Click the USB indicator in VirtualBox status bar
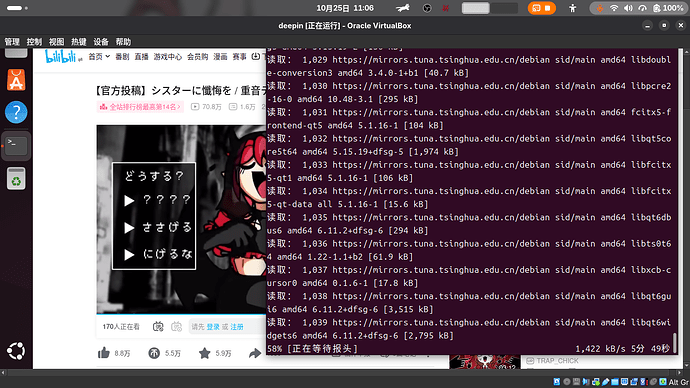 [x=606, y=382]
